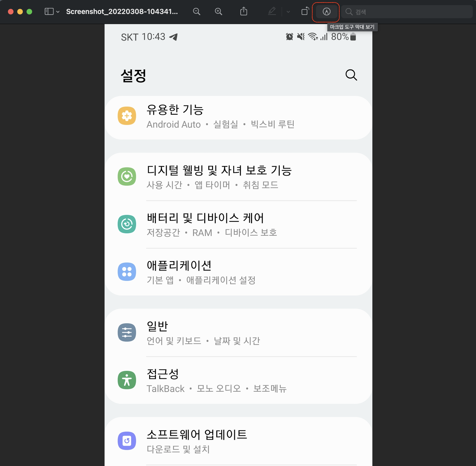Image resolution: width=476 pixels, height=466 pixels.
Task: Click the green 접근성 accessibility icon
Action: tap(127, 380)
